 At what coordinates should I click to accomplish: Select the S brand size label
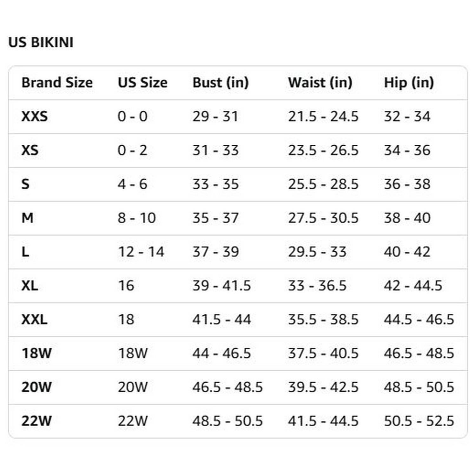pos(25,184)
